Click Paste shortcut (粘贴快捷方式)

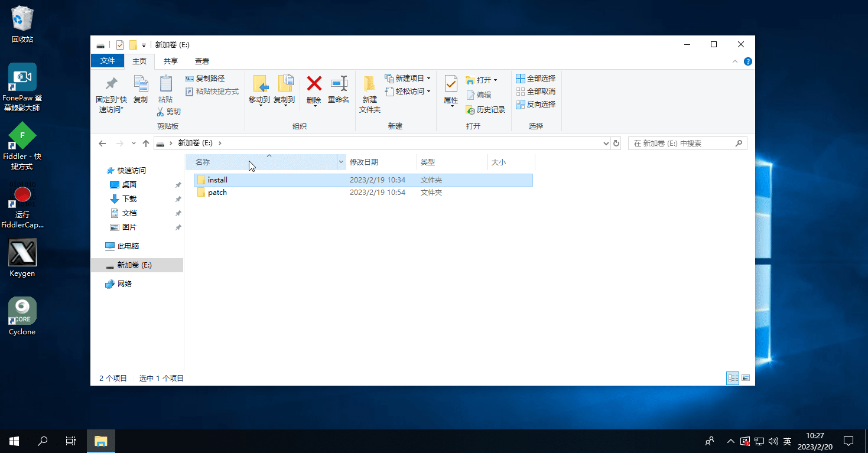pos(212,92)
